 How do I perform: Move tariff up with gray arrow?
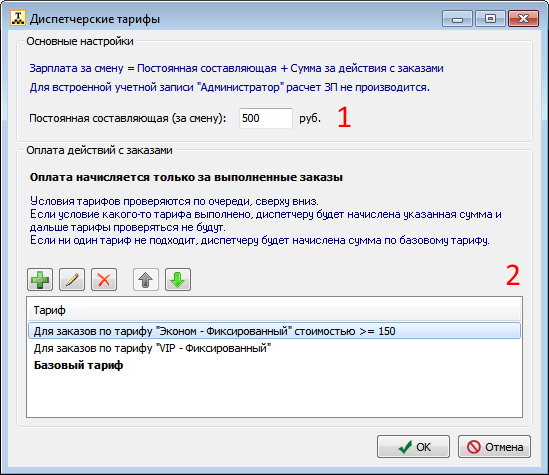(x=146, y=280)
